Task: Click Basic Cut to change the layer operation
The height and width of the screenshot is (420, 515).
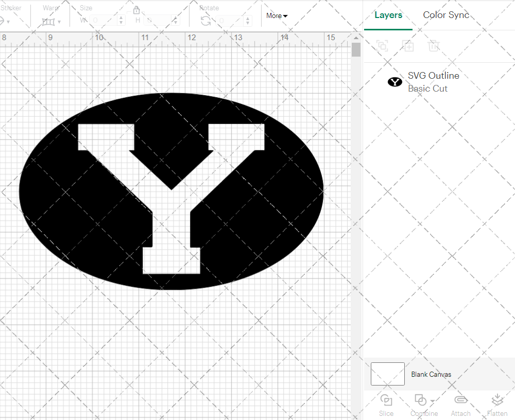Action: tap(427, 89)
